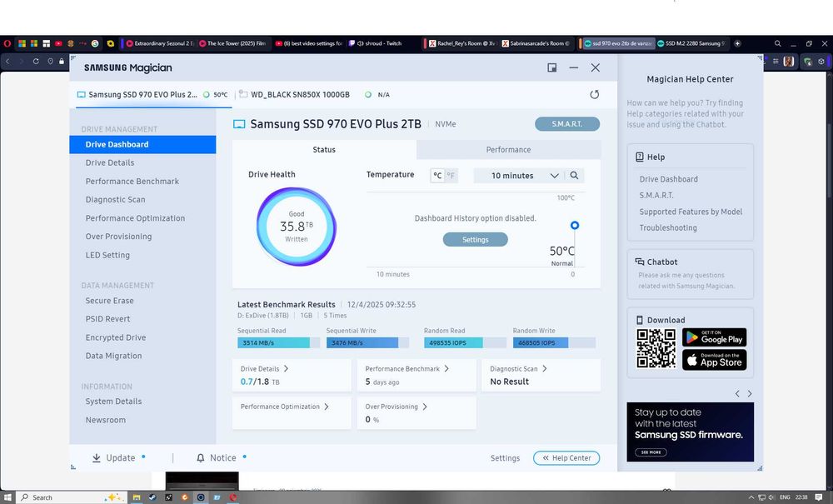833x504 pixels.
Task: Click the Notice bell icon
Action: [x=200, y=458]
